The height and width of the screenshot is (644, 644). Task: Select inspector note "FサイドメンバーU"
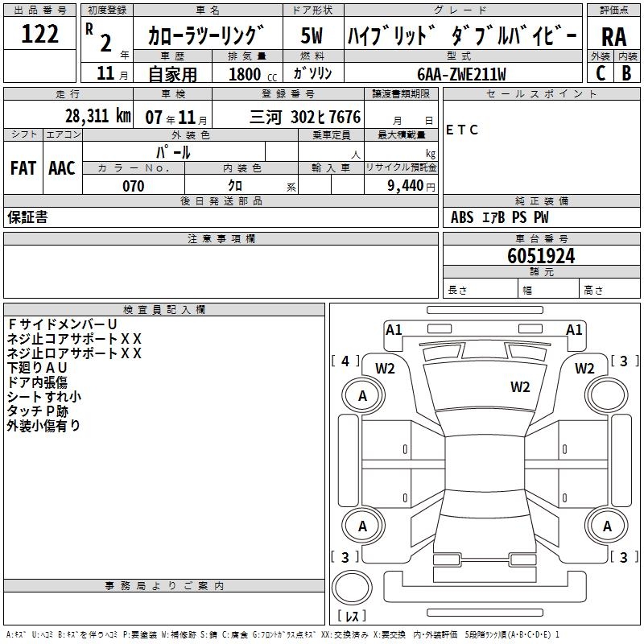pyautogui.click(x=63, y=324)
